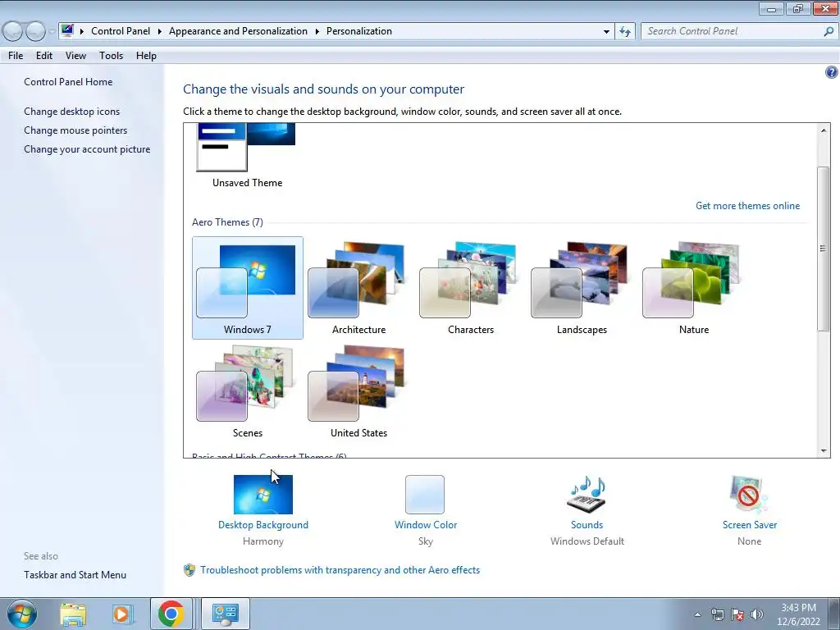This screenshot has height=630, width=840.
Task: Click the volume speaker tray icon
Action: (756, 614)
